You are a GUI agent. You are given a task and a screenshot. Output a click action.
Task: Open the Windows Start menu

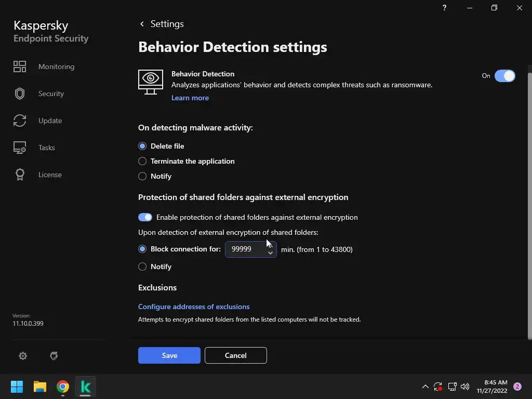(17, 387)
